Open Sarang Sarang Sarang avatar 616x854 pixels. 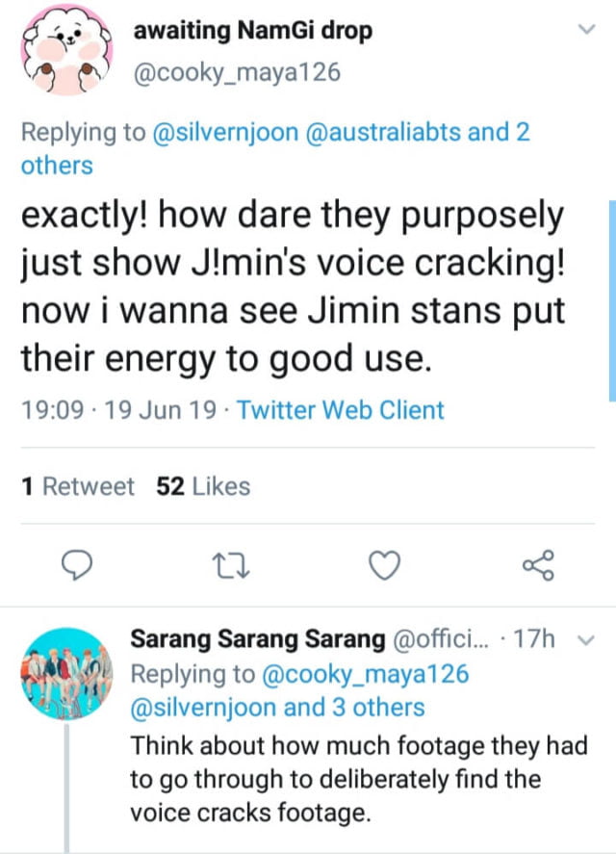click(x=65, y=673)
